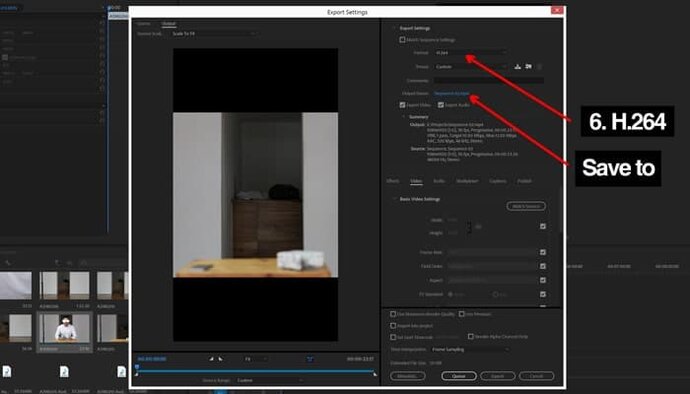Enable the Match Sequence Settings checkbox
Screen dimensions: 690x394
coord(402,40)
